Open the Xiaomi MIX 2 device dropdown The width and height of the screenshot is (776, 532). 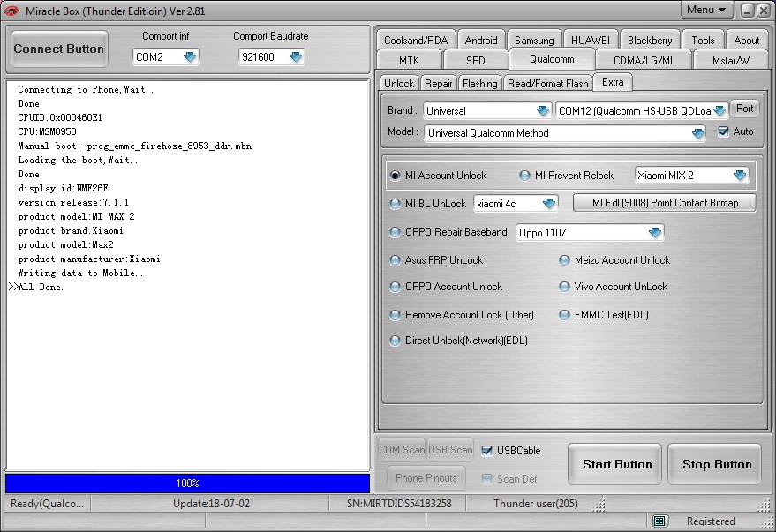click(740, 175)
